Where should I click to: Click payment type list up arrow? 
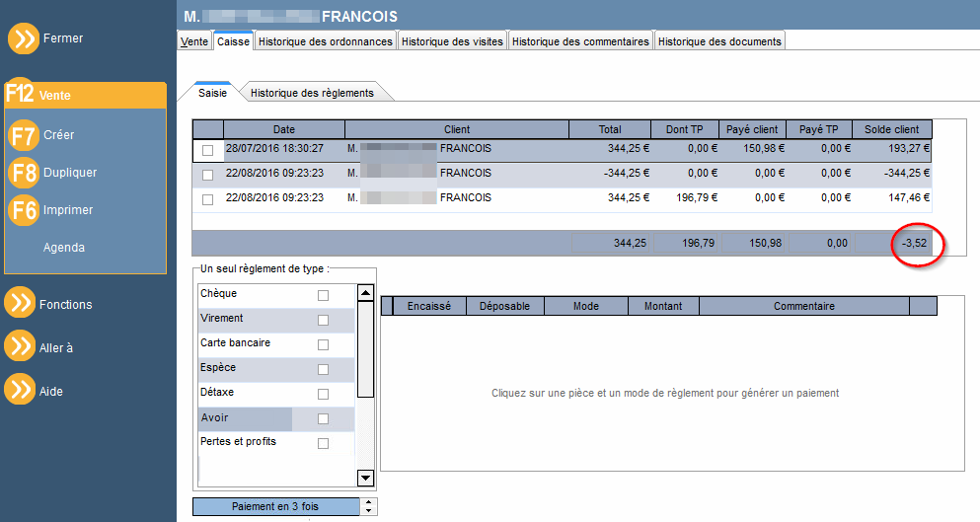[365, 292]
